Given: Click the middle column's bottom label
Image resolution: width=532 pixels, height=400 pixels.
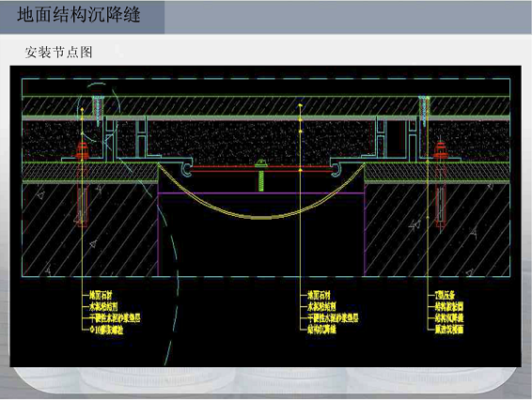Looking at the screenshot, I should 321,330.
